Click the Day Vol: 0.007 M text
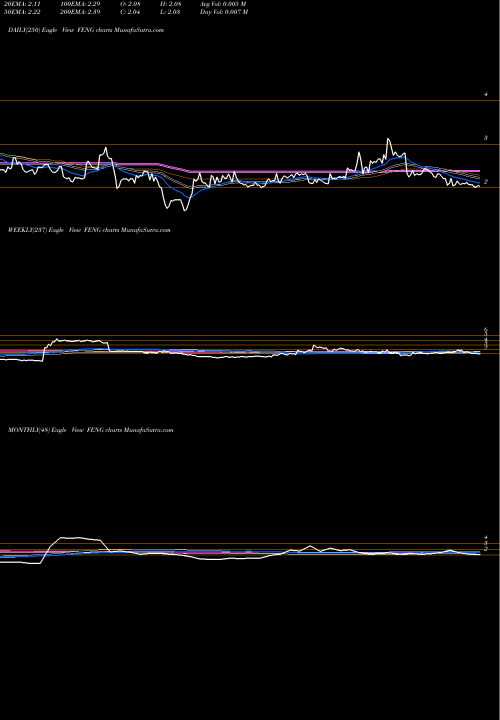 pyautogui.click(x=224, y=12)
